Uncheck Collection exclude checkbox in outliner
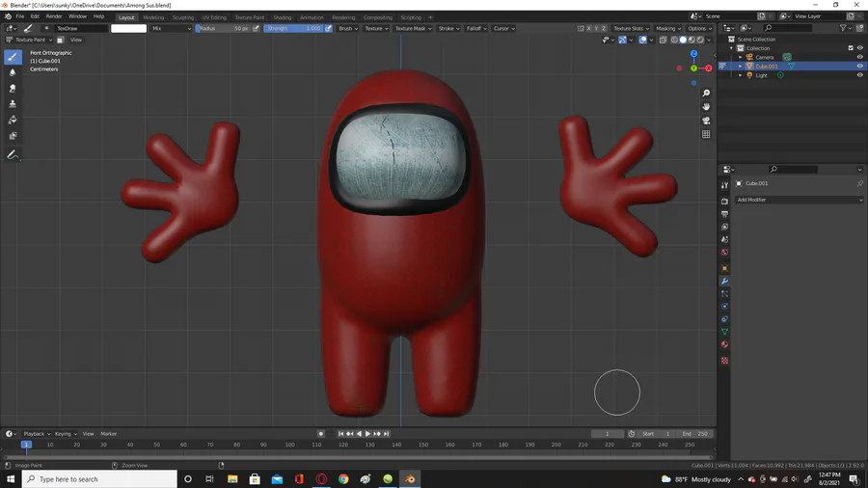This screenshot has height=488, width=868. [851, 48]
